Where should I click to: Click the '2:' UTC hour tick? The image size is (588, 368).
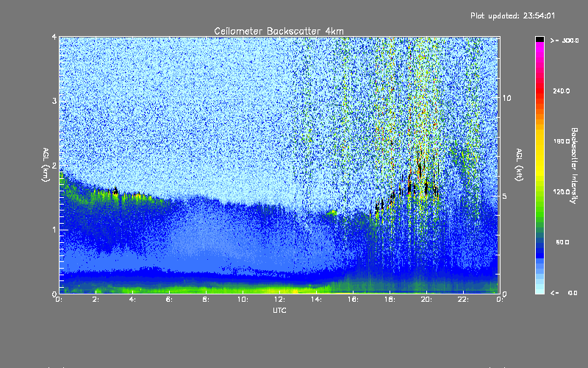(x=96, y=300)
